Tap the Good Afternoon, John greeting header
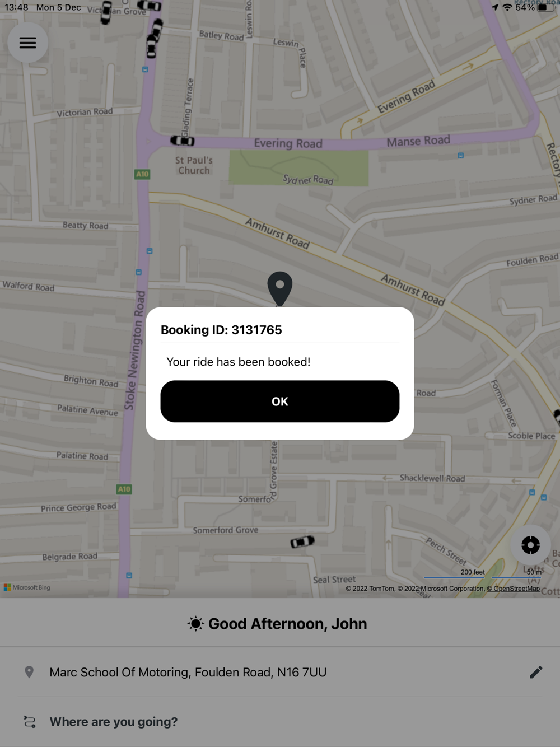The image size is (560, 747). click(x=278, y=624)
